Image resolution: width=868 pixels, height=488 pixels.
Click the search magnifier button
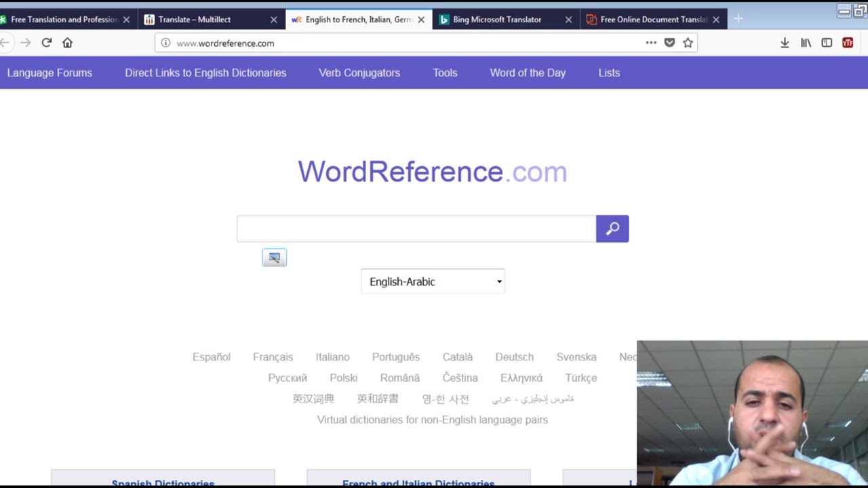click(612, 229)
